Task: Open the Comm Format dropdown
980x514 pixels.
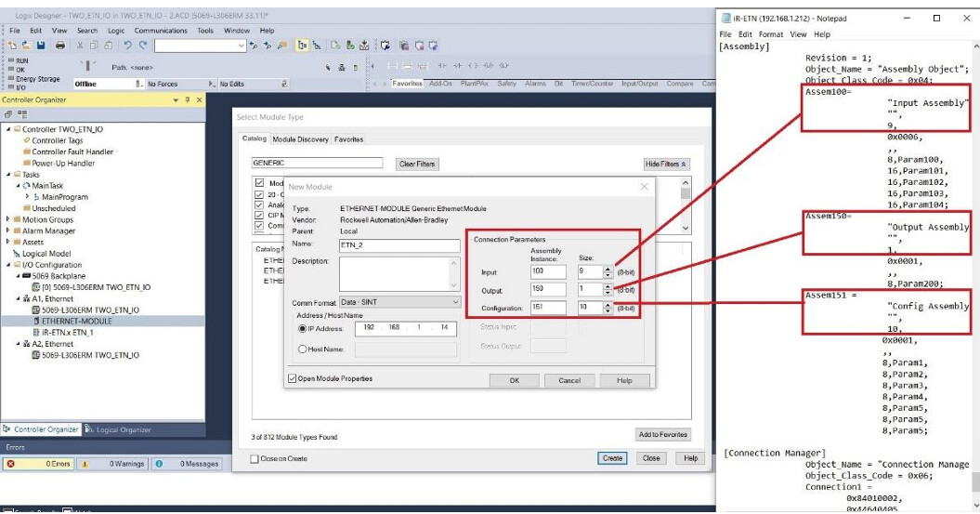Action: (455, 302)
